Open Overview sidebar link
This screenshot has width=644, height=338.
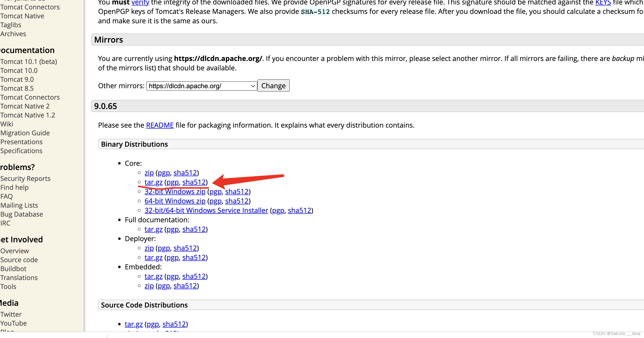pyautogui.click(x=14, y=251)
